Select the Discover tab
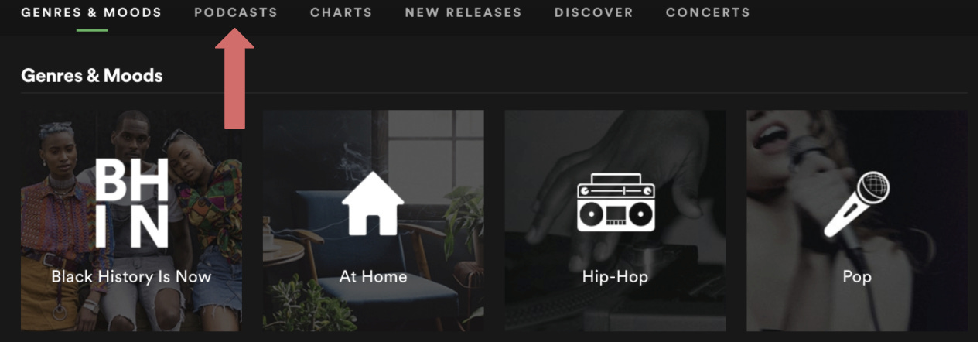The width and height of the screenshot is (980, 342). (x=593, y=13)
